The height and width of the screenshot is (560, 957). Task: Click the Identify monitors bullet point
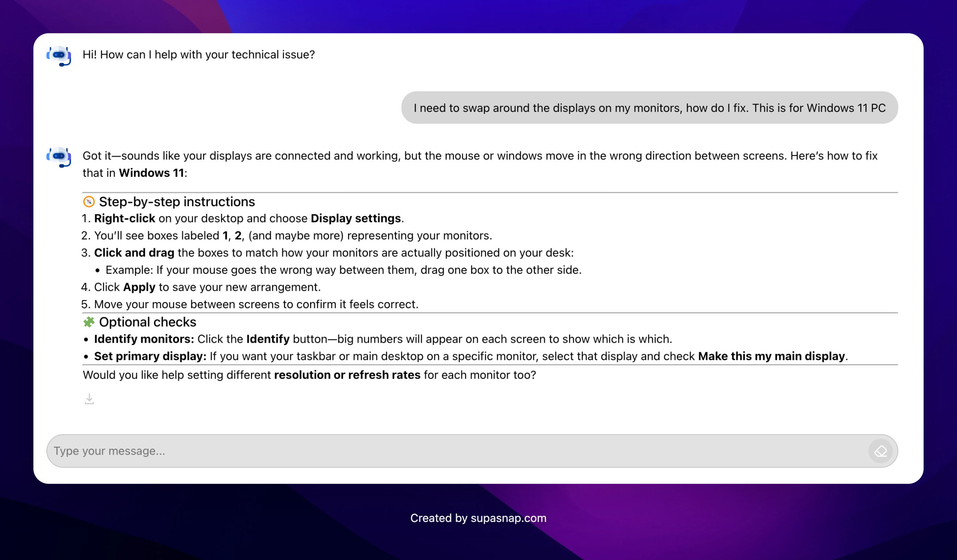click(143, 339)
